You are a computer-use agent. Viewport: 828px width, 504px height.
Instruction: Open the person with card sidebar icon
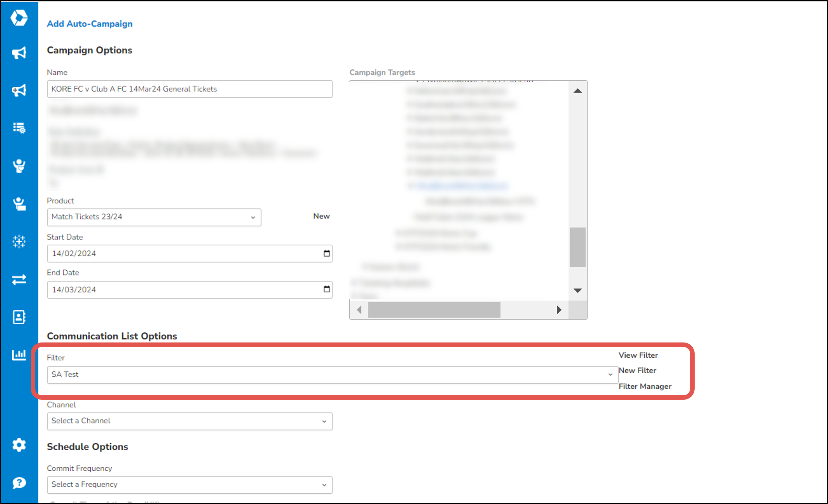pos(19,204)
